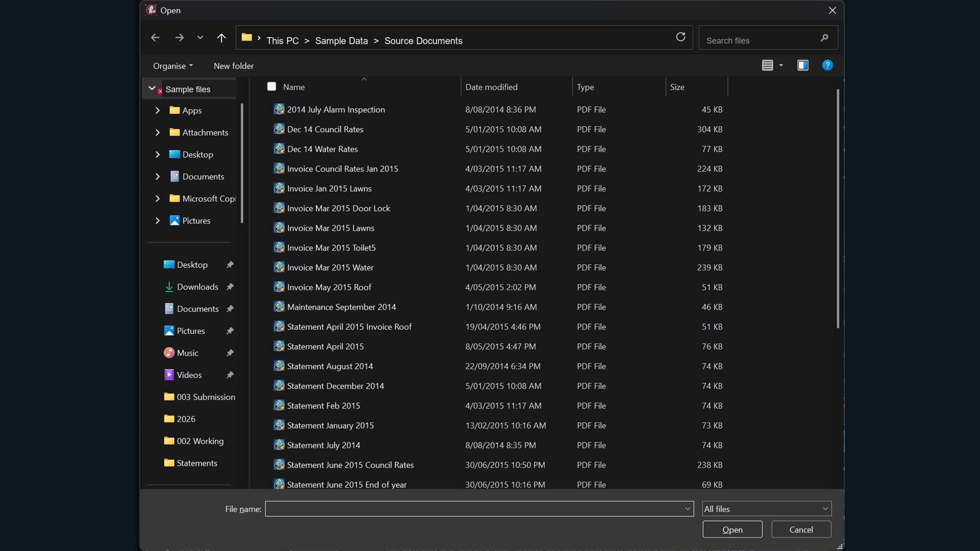Image resolution: width=980 pixels, height=551 pixels.
Task: Open pinned Desktop quick access icon
Action: [x=169, y=264]
